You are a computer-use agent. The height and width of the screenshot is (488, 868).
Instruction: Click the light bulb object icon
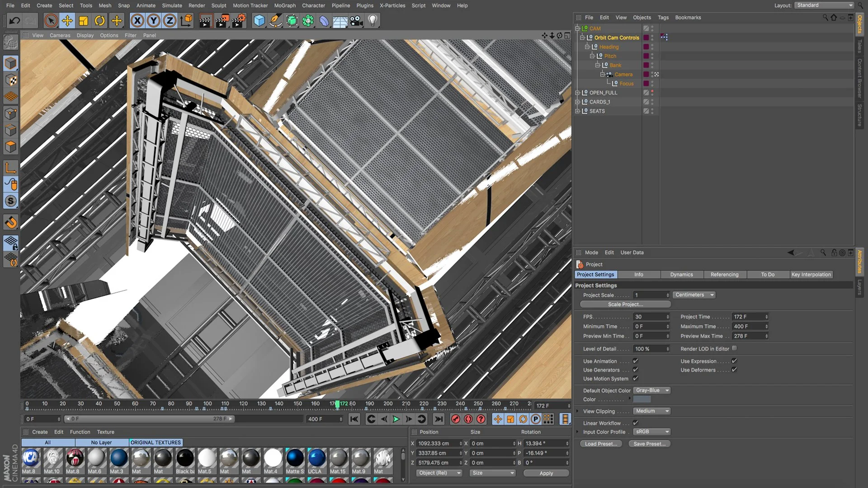coord(373,20)
